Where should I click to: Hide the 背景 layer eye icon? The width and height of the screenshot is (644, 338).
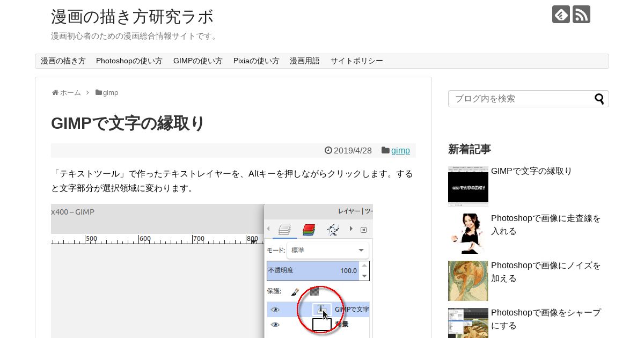pos(275,325)
